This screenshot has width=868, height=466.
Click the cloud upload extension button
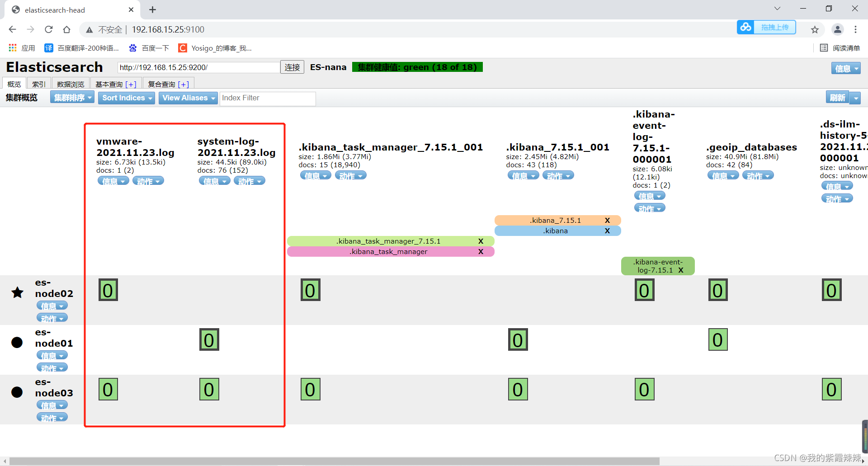point(766,27)
